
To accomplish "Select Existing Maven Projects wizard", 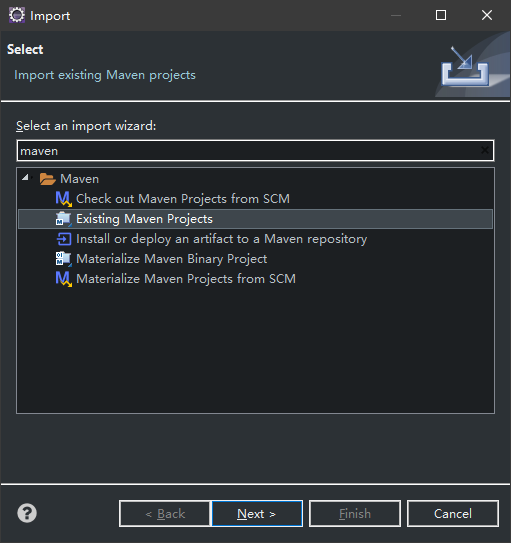I will coord(256,219).
